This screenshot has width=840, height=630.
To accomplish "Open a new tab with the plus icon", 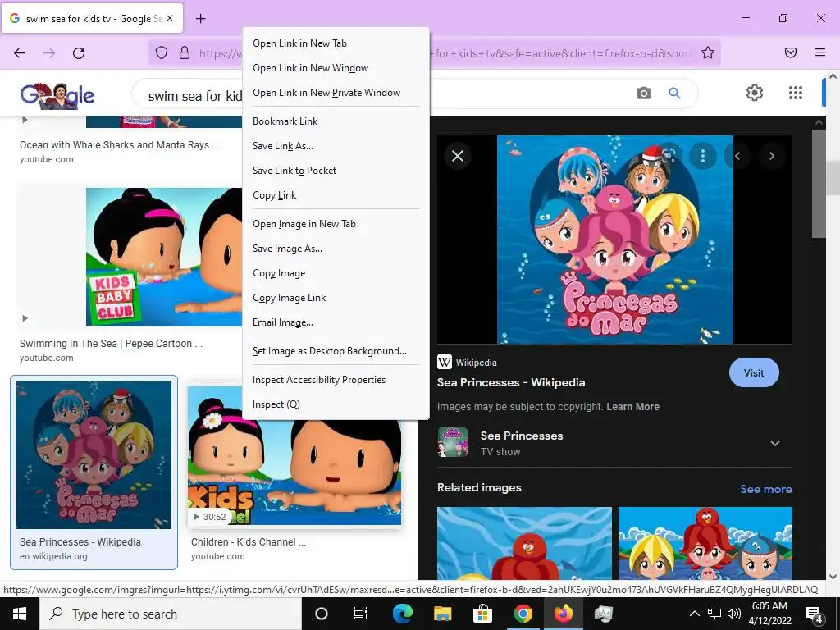I will (x=200, y=19).
